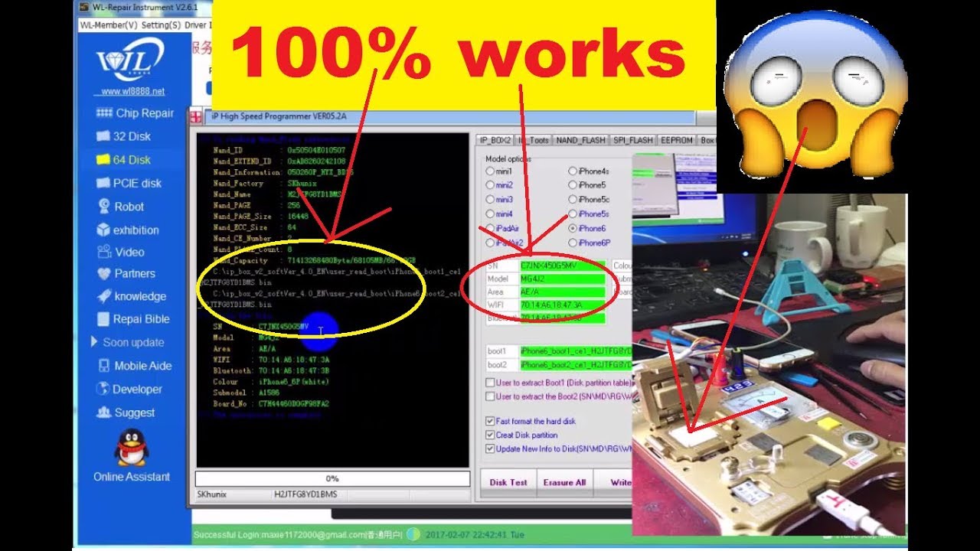This screenshot has height=551, width=980.
Task: Open the Repai Bible entry
Action: 132,319
